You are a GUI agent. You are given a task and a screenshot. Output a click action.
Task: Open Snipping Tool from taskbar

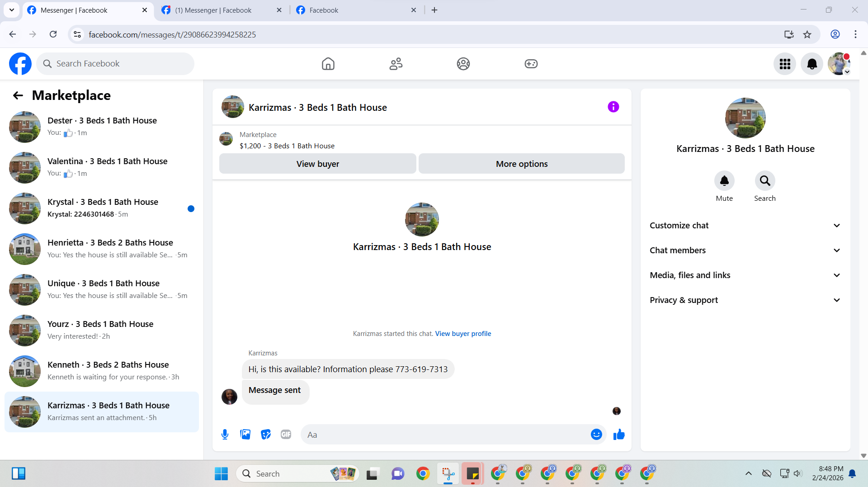[448, 473]
